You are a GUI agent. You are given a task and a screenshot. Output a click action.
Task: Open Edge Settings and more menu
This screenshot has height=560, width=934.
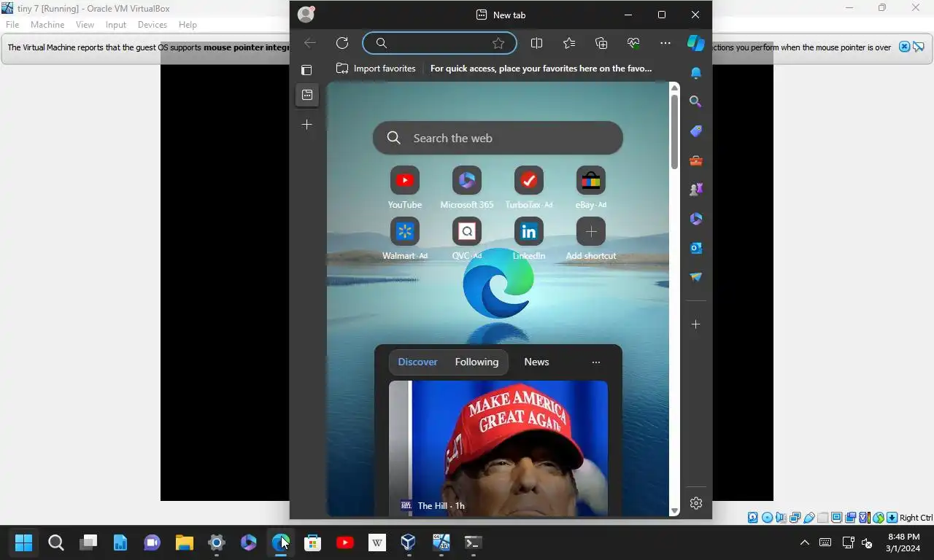point(665,43)
